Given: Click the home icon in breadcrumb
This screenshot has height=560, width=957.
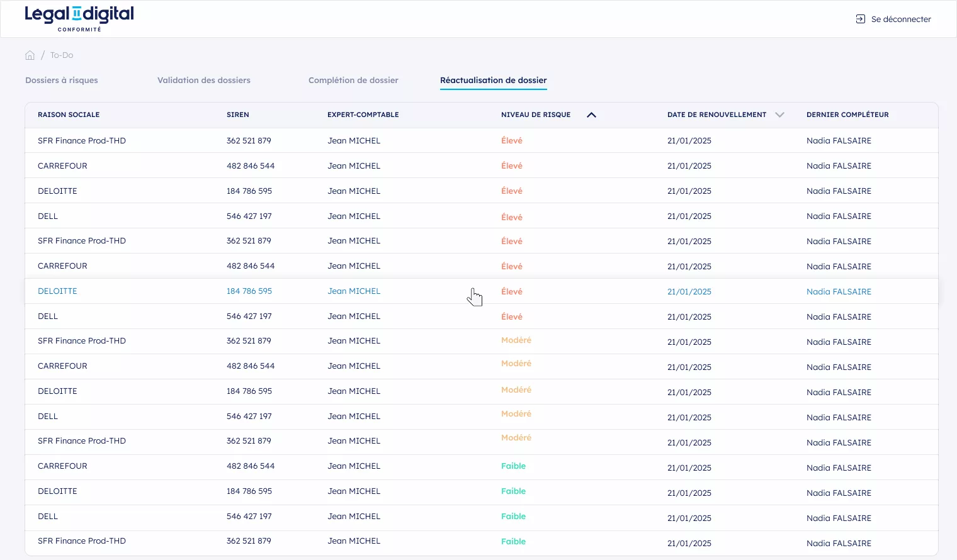Looking at the screenshot, I should point(30,55).
